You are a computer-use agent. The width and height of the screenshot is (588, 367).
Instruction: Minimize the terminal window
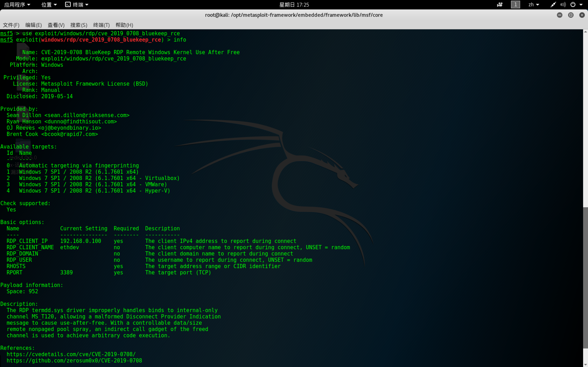pos(560,15)
